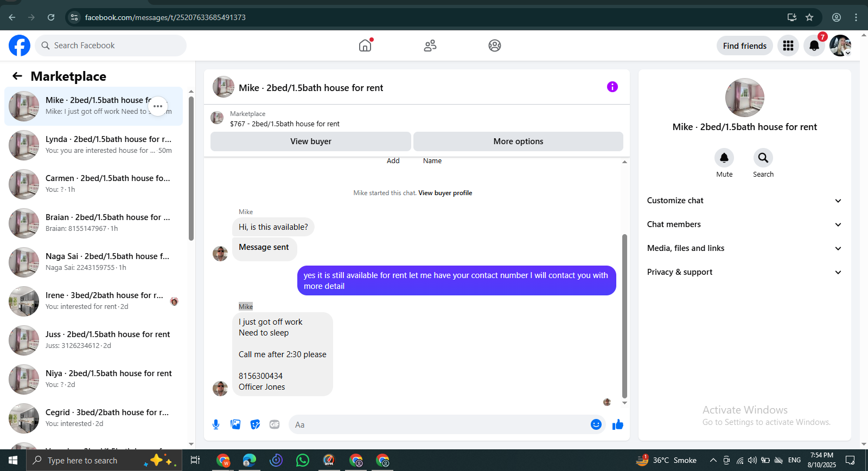The width and height of the screenshot is (868, 471).
Task: Click the 'Hi, is this available?' message
Action: (x=273, y=227)
